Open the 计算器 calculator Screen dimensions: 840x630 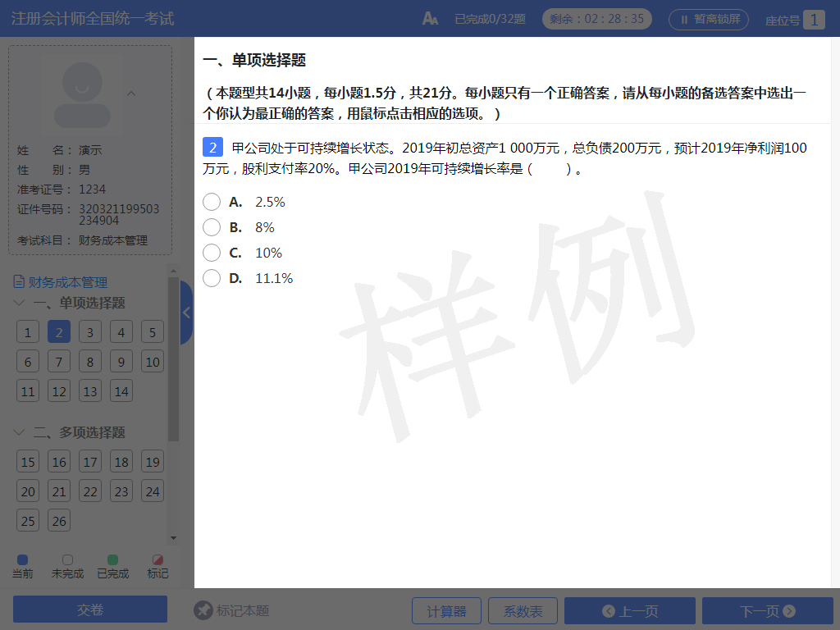point(446,611)
